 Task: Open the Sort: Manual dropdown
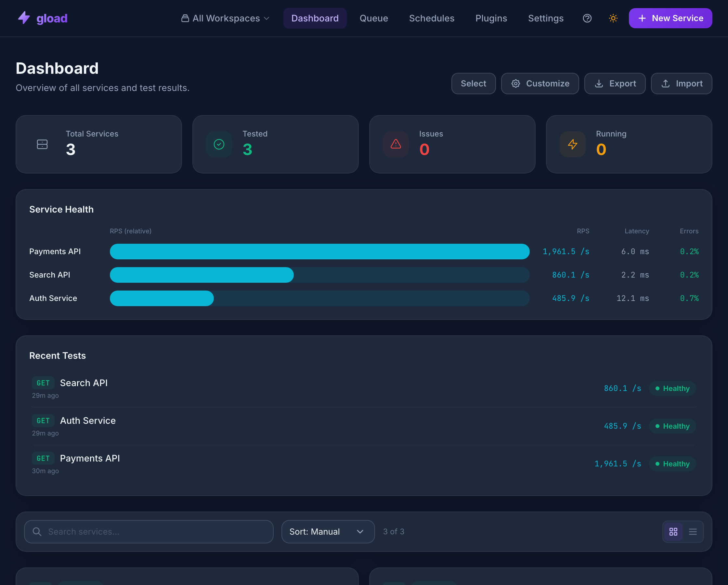tap(328, 532)
